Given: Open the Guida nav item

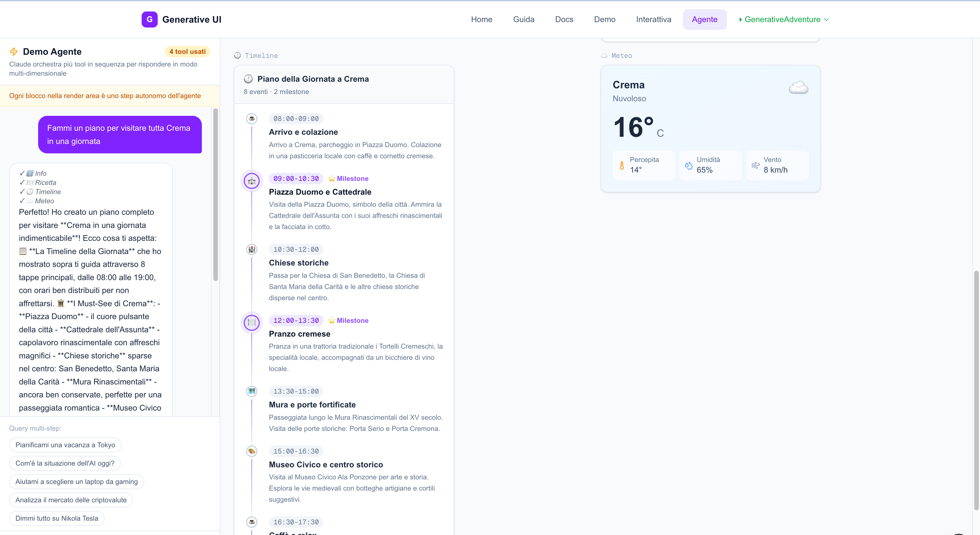Looking at the screenshot, I should tap(524, 19).
